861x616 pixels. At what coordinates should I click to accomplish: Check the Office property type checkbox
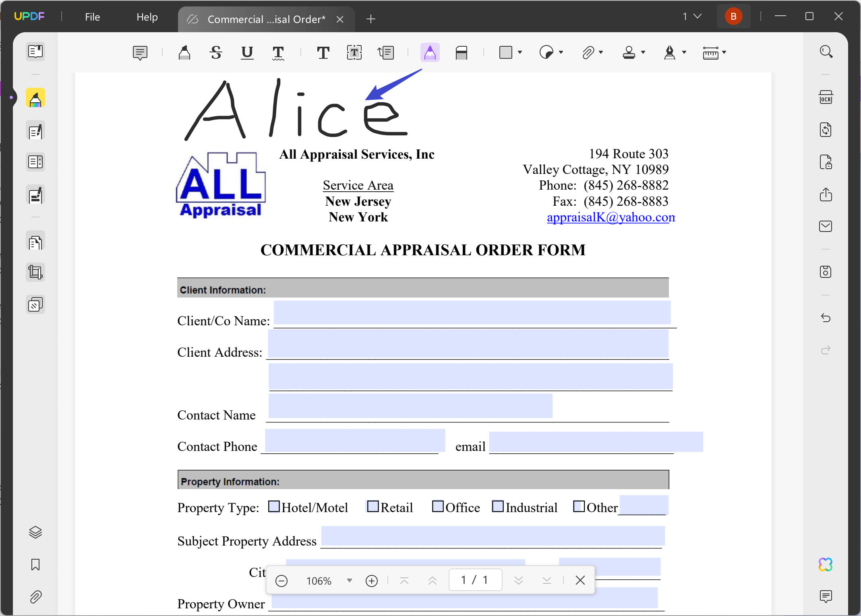[437, 506]
